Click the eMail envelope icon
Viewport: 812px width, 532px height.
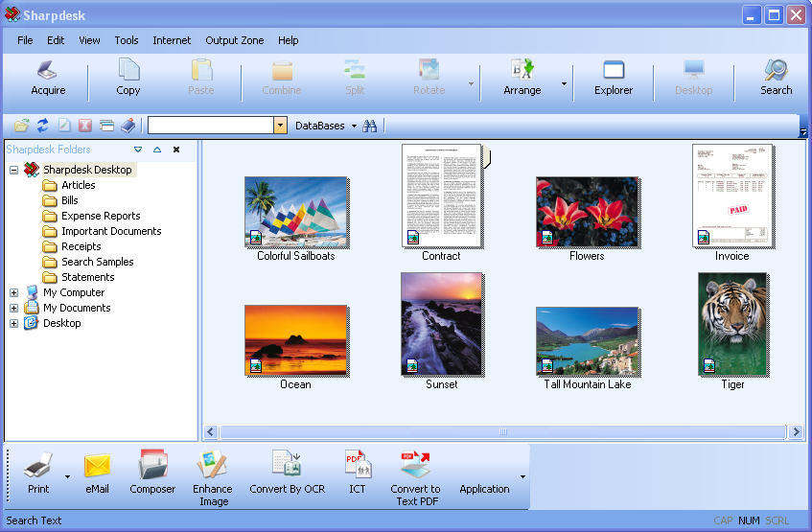click(x=98, y=465)
